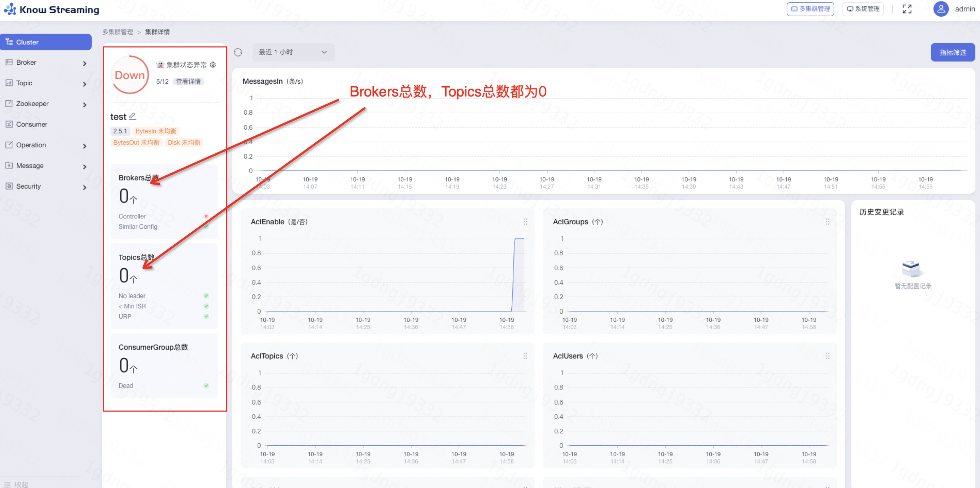Expand the Zookeeper sidebar menu

click(x=45, y=103)
